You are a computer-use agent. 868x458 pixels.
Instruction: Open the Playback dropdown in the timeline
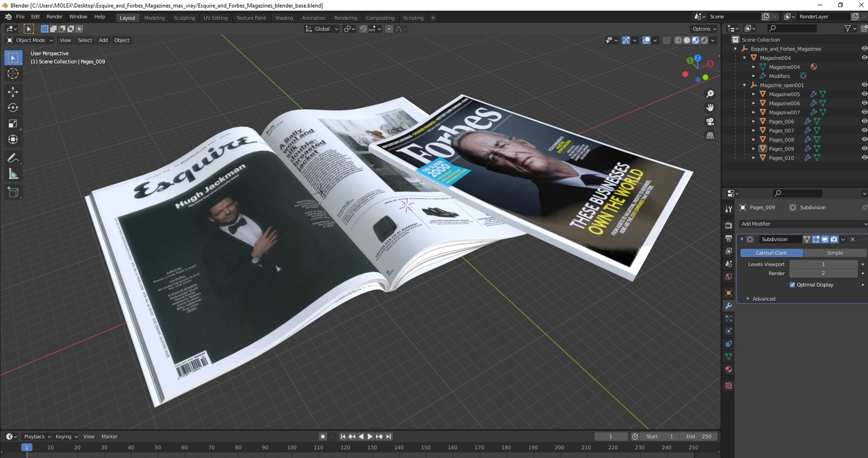(37, 436)
